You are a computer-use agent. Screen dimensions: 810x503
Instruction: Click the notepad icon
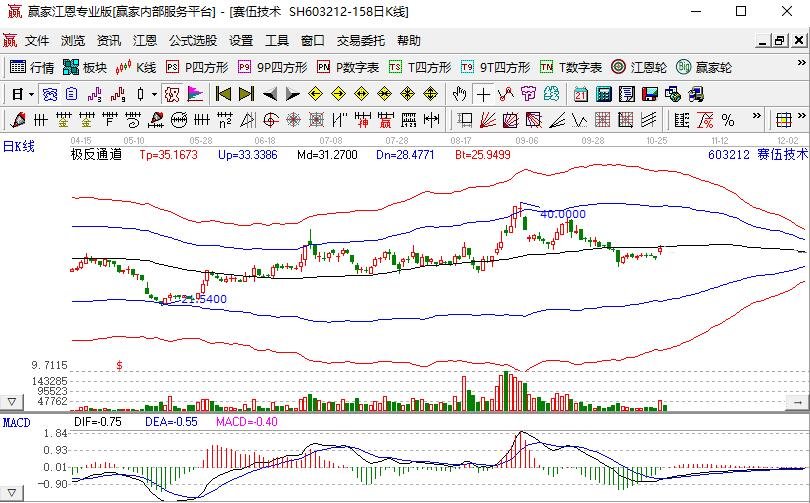[x=627, y=95]
